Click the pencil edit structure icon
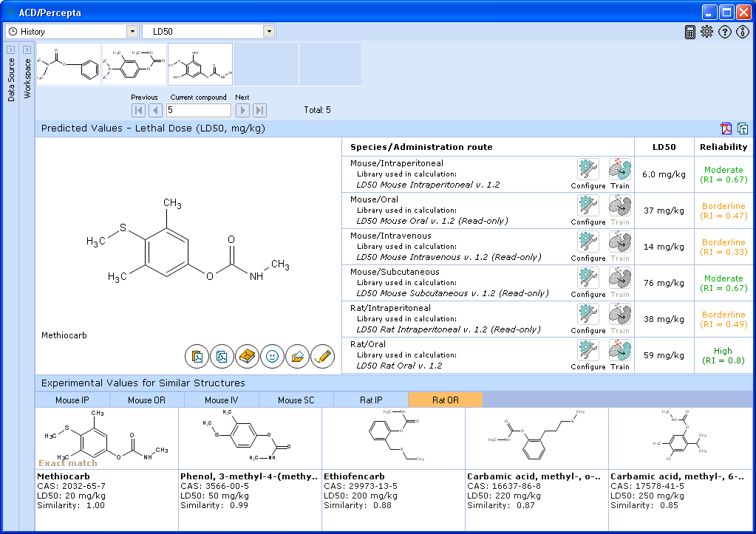This screenshot has height=534, width=756. 322,357
